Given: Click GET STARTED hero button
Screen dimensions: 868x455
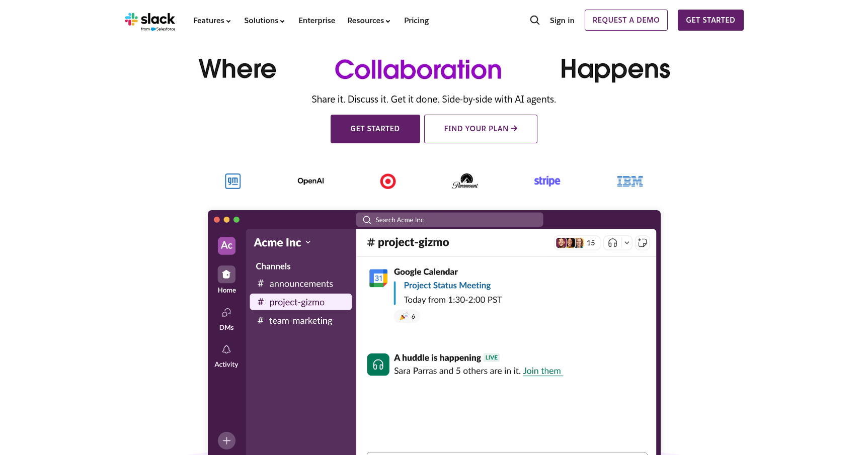Looking at the screenshot, I should point(375,129).
